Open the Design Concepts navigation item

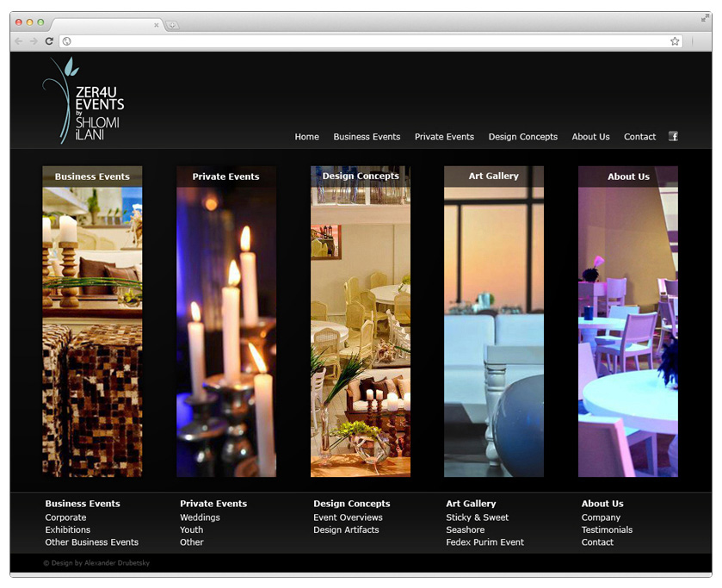pos(522,136)
